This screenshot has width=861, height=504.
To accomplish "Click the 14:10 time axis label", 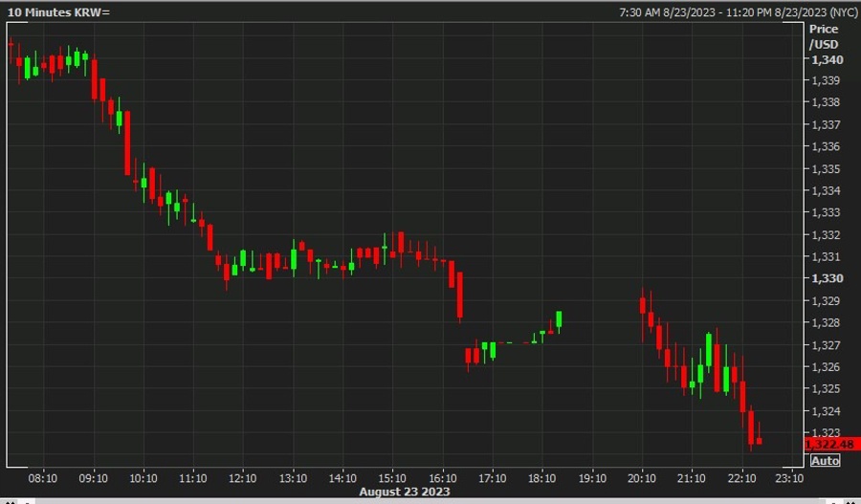I will point(342,478).
